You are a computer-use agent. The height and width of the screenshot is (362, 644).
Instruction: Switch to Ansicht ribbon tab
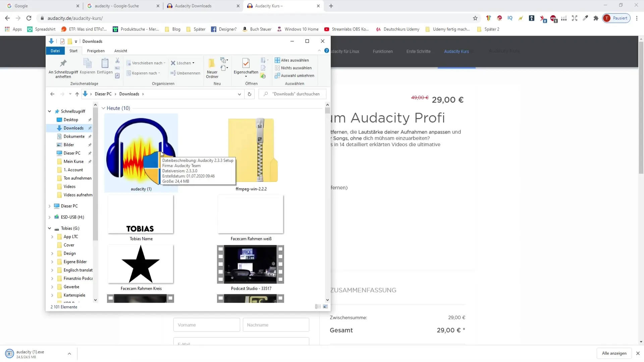pyautogui.click(x=121, y=51)
